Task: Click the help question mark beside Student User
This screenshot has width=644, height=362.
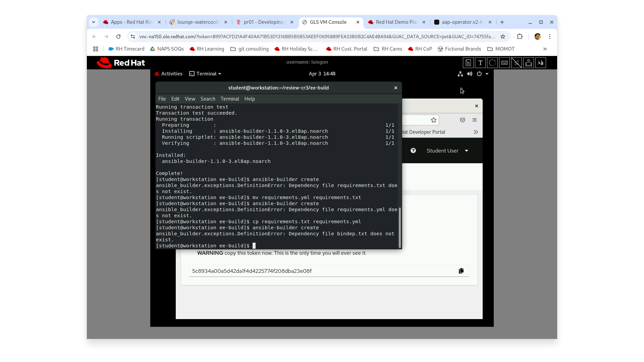Action: pyautogui.click(x=413, y=150)
